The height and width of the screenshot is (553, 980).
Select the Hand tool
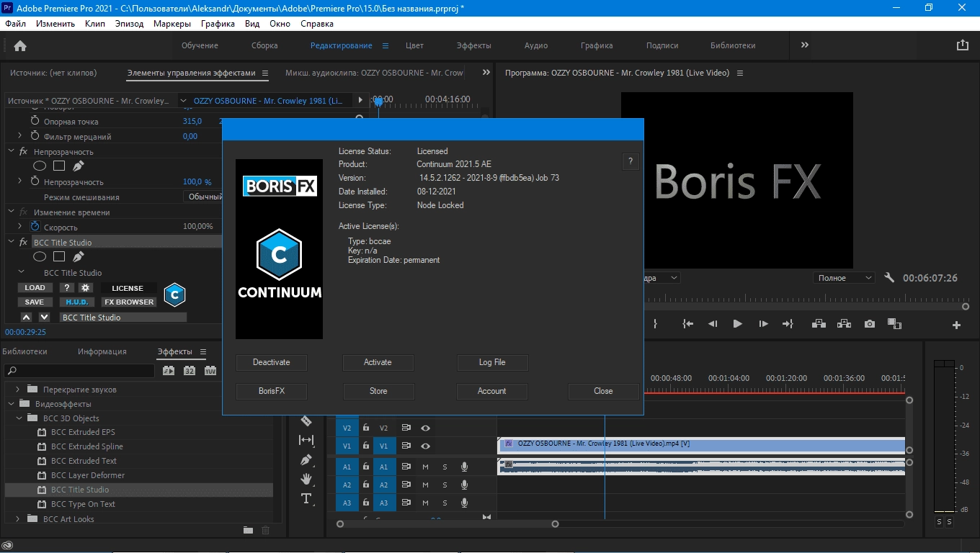click(306, 479)
